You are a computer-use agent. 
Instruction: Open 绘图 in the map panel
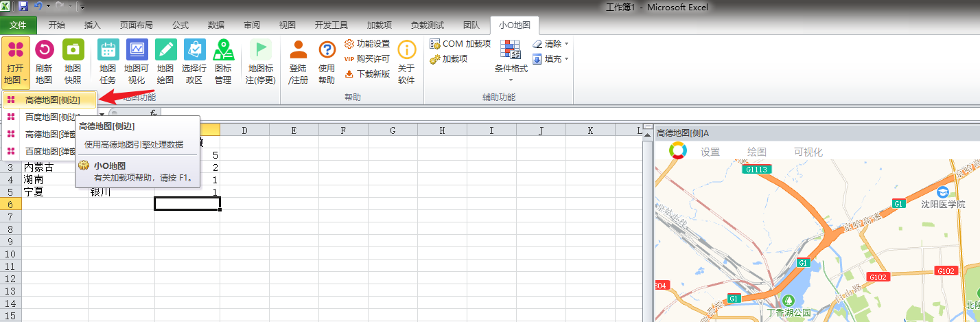[757, 152]
